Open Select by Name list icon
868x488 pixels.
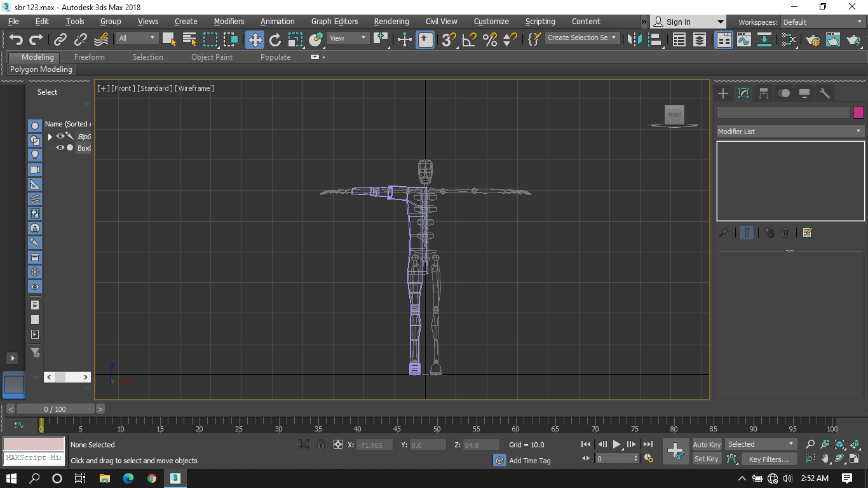pos(189,39)
